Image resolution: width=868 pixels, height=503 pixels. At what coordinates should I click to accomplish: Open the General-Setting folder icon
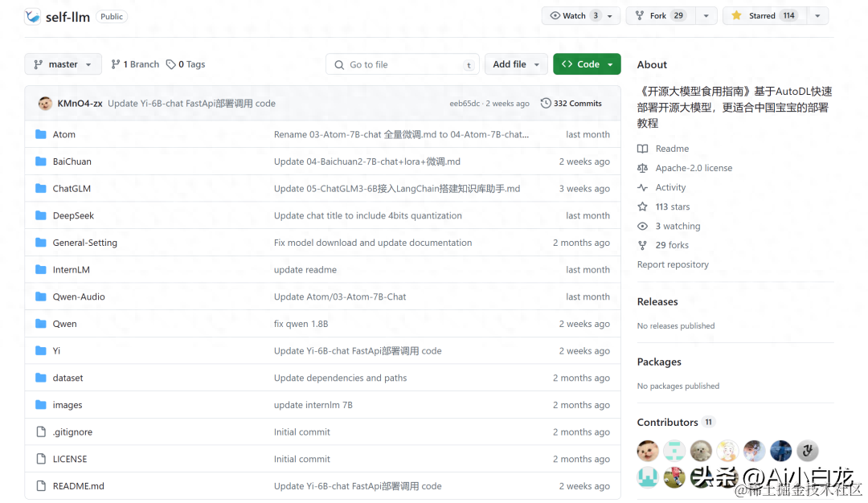click(40, 243)
